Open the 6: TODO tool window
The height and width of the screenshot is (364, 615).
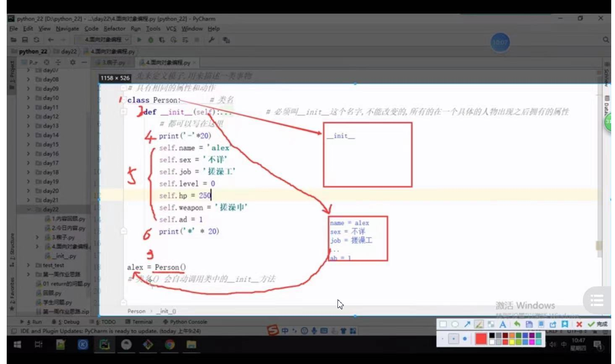tap(103, 322)
